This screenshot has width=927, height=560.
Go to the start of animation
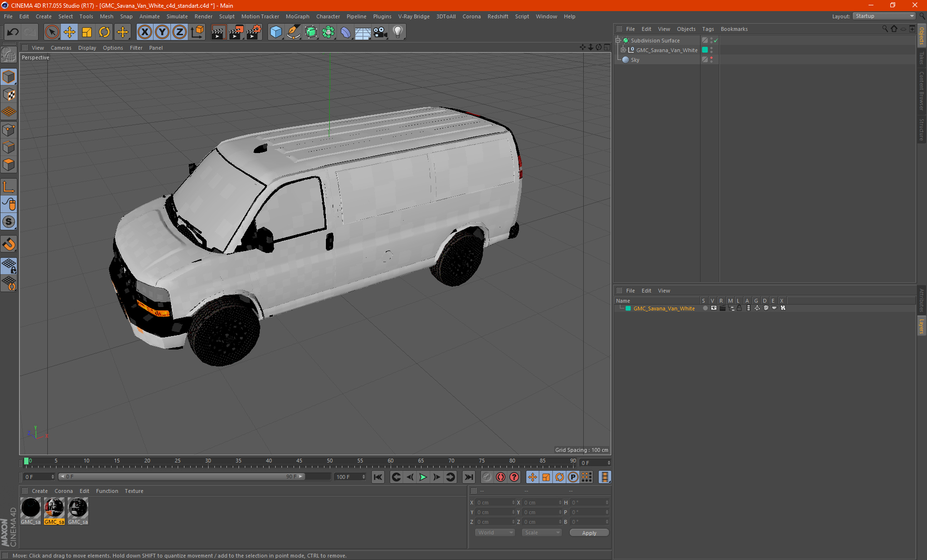[378, 477]
